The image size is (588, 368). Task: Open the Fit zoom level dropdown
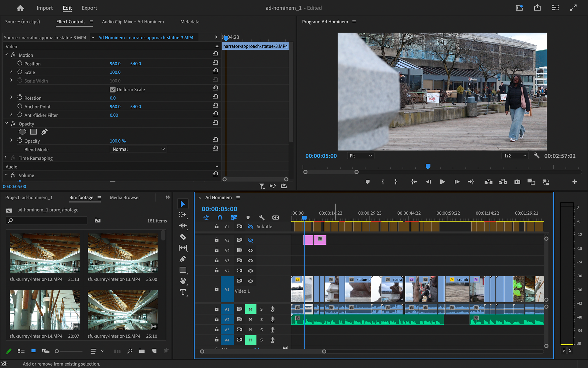[360, 156]
